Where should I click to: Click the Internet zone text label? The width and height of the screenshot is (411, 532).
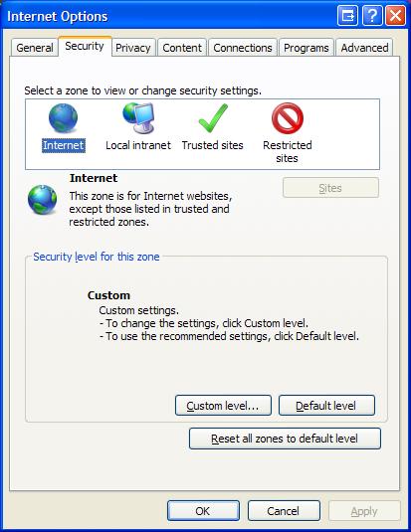[64, 145]
